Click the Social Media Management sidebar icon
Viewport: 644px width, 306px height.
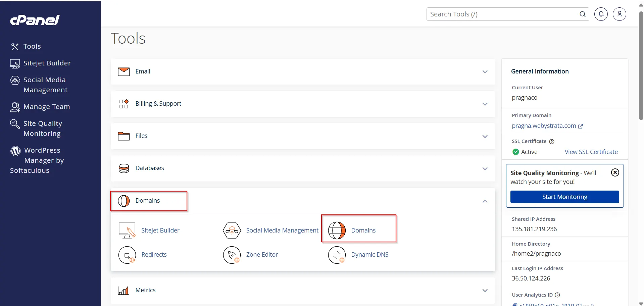click(x=15, y=80)
